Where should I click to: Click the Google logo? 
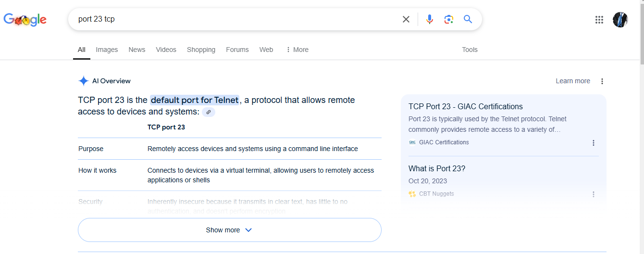pos(25,19)
